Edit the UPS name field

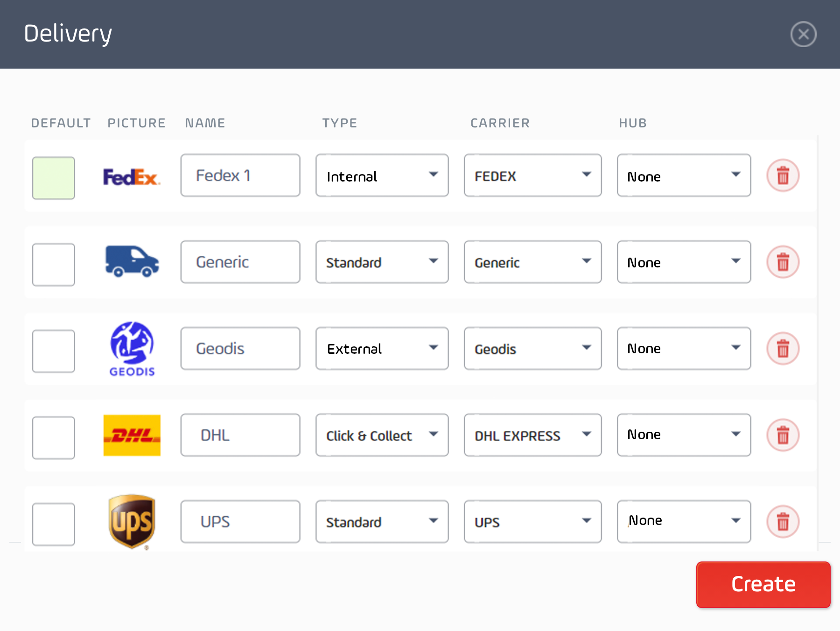[x=240, y=521]
